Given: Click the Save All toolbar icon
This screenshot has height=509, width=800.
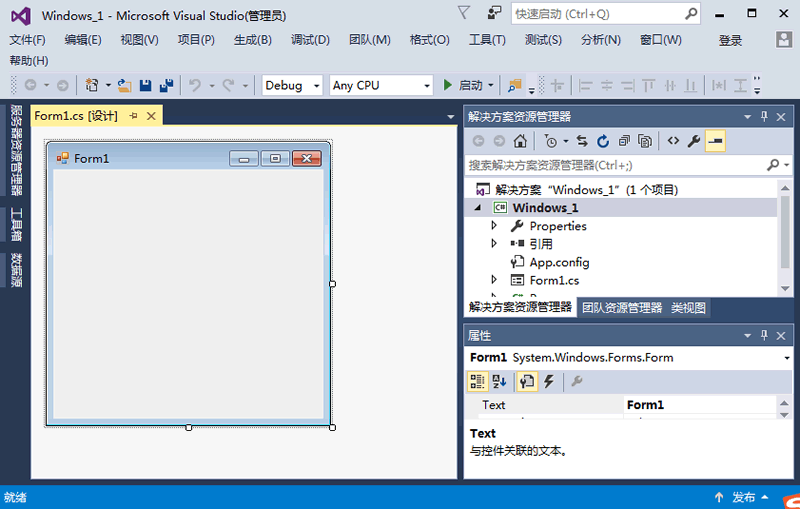Looking at the screenshot, I should click(165, 86).
